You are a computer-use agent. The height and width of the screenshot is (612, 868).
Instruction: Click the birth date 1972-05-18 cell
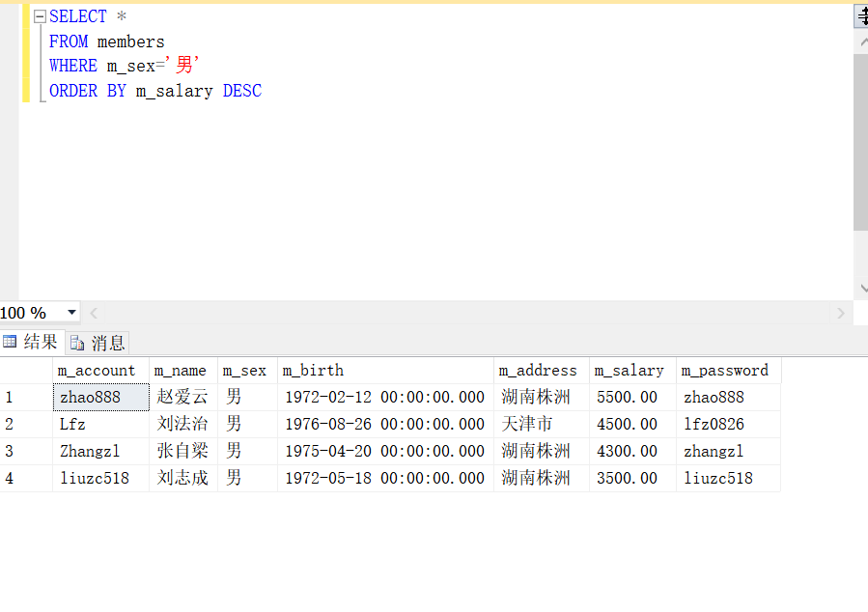[385, 478]
